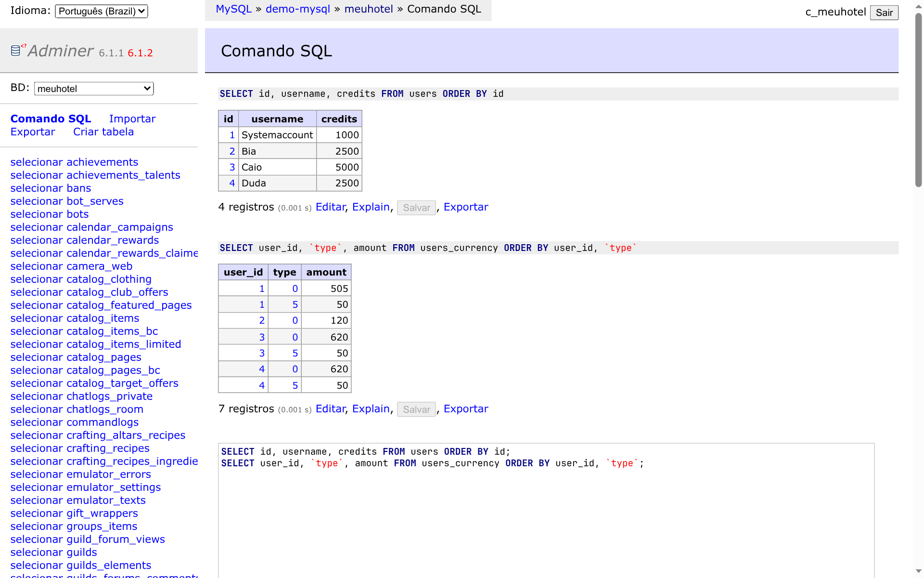Click the Systemaccount username cell
Viewport: 924px width, 578px height.
[277, 135]
